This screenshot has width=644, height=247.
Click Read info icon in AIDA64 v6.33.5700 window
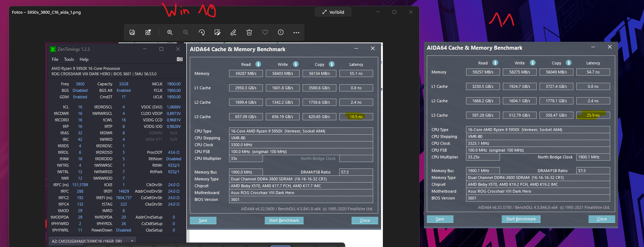click(495, 63)
